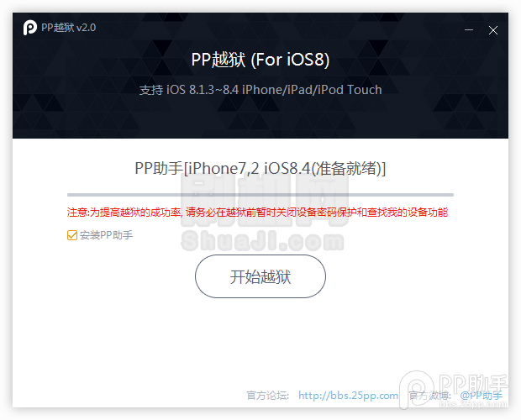The width and height of the screenshot is (521, 420).
Task: Click the 安装PP助手 checkbox label text
Action: (106, 235)
